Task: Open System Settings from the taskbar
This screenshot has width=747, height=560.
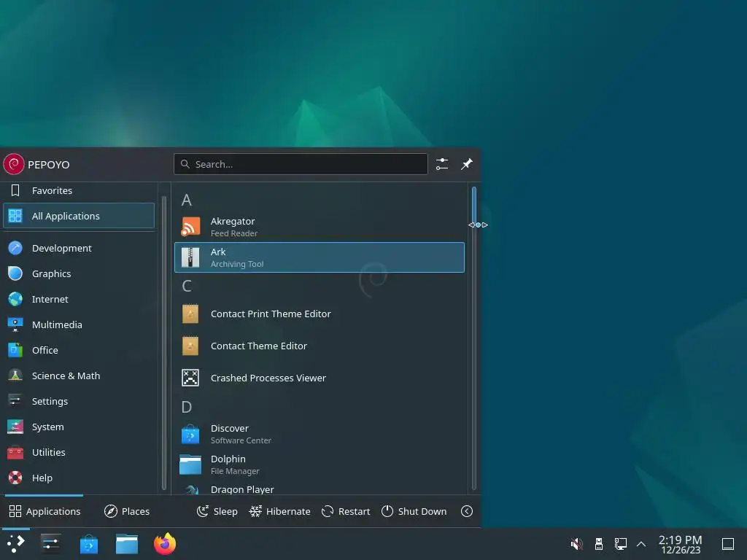Action: (x=50, y=543)
